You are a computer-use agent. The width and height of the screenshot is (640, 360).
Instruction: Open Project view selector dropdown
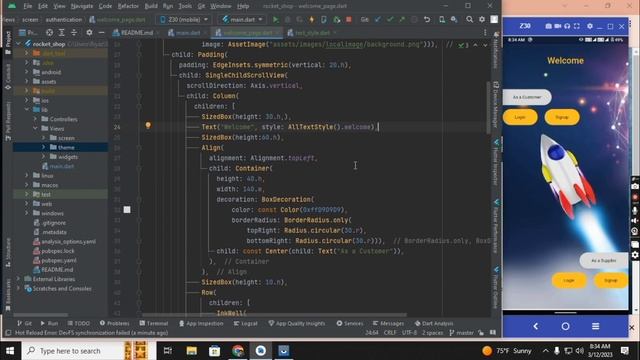[x=28, y=32]
